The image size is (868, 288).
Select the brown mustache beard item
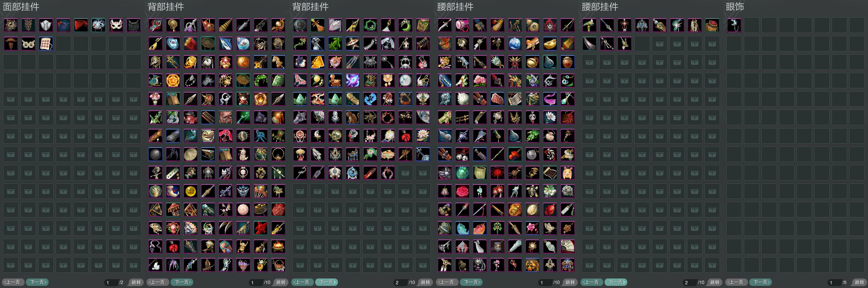click(x=11, y=44)
